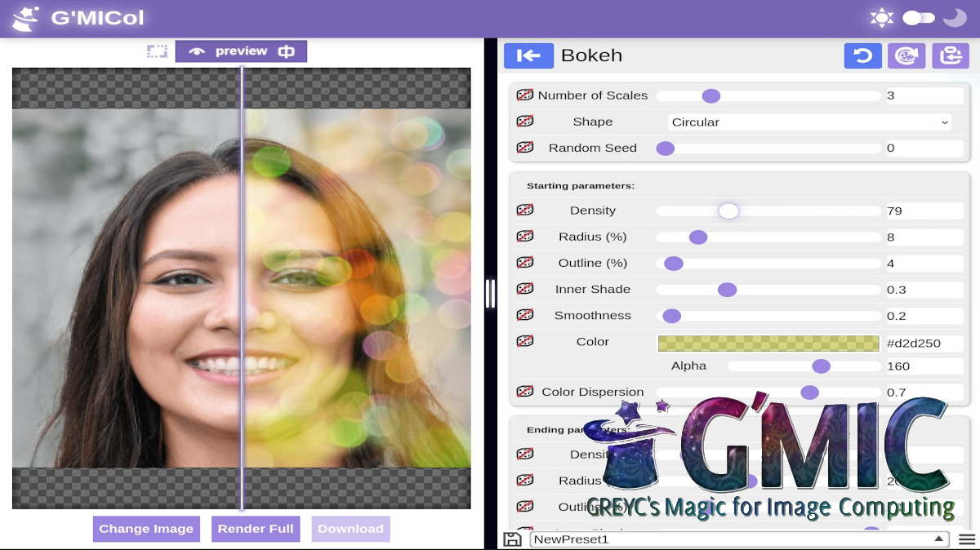Open the hamburger menu beside the preset field
Viewport: 980px width, 550px height.
967,539
